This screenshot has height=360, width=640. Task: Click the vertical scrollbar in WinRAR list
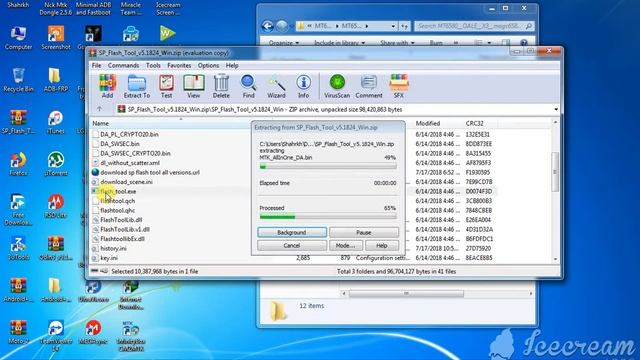555,171
